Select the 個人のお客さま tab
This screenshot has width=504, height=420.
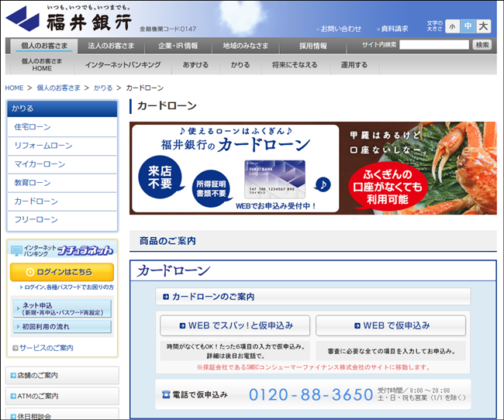tap(44, 46)
